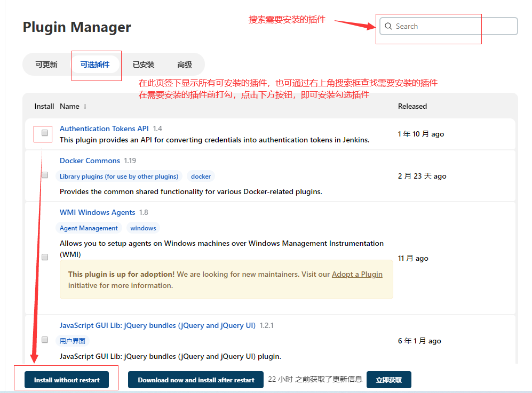Click the version 1.19 label
532x393 pixels.
click(x=130, y=161)
